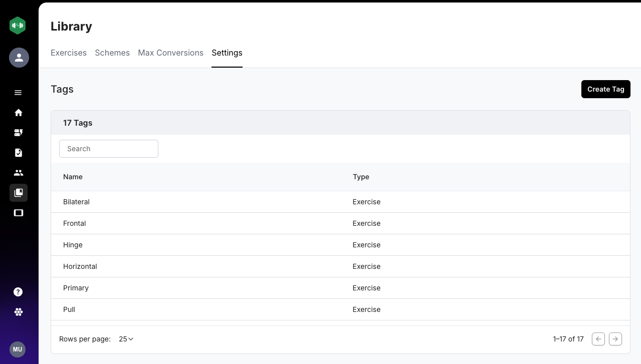Click the Create Tag button
The width and height of the screenshot is (641, 364).
point(605,89)
